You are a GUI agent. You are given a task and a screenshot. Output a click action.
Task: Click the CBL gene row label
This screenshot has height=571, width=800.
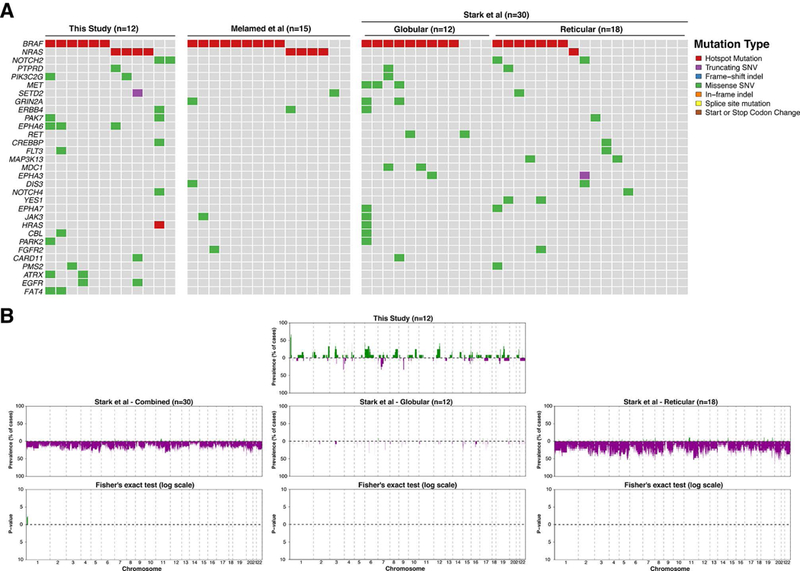(x=36, y=233)
